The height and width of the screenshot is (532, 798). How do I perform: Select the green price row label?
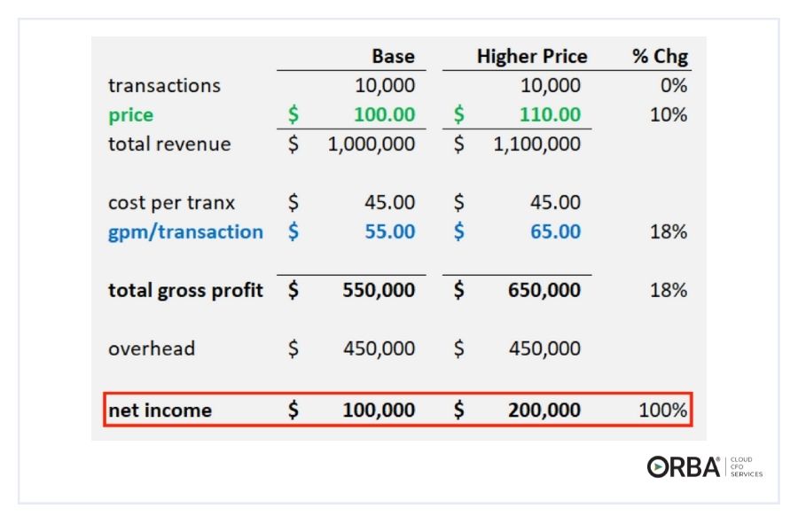click(x=130, y=115)
